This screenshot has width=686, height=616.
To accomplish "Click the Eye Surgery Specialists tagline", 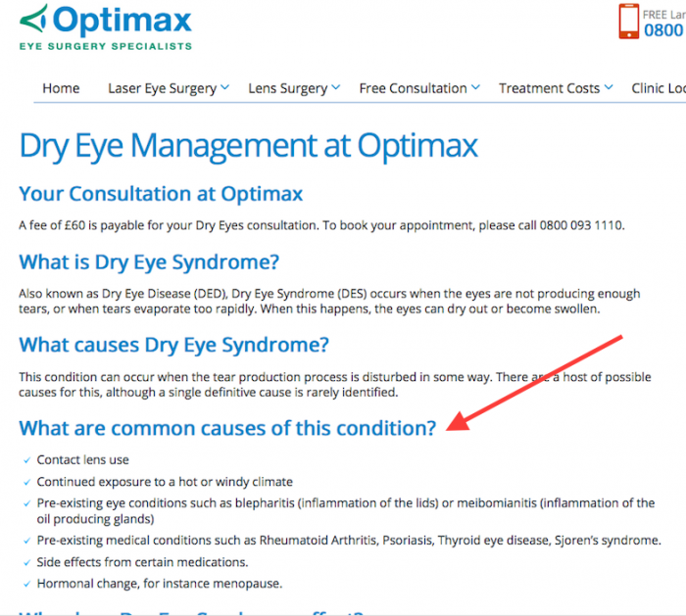I will tap(106, 46).
